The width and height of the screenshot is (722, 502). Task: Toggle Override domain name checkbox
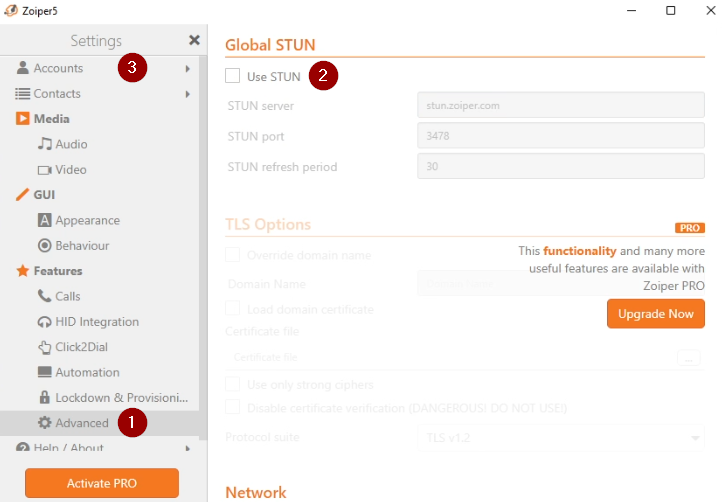233,254
